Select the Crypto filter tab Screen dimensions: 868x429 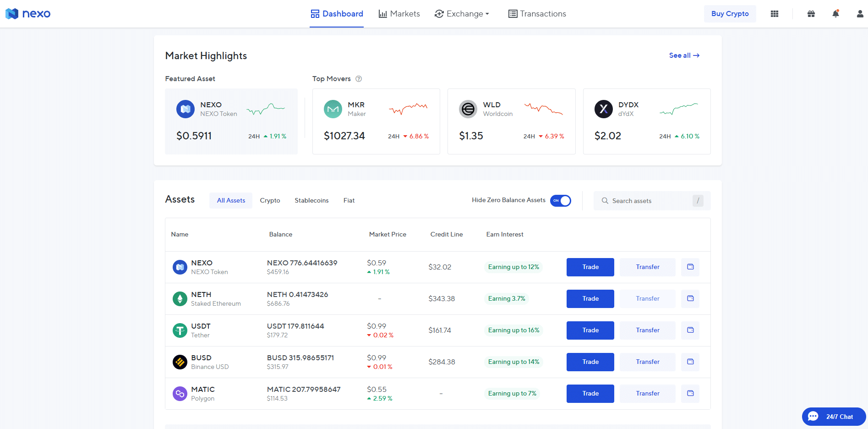pos(270,201)
